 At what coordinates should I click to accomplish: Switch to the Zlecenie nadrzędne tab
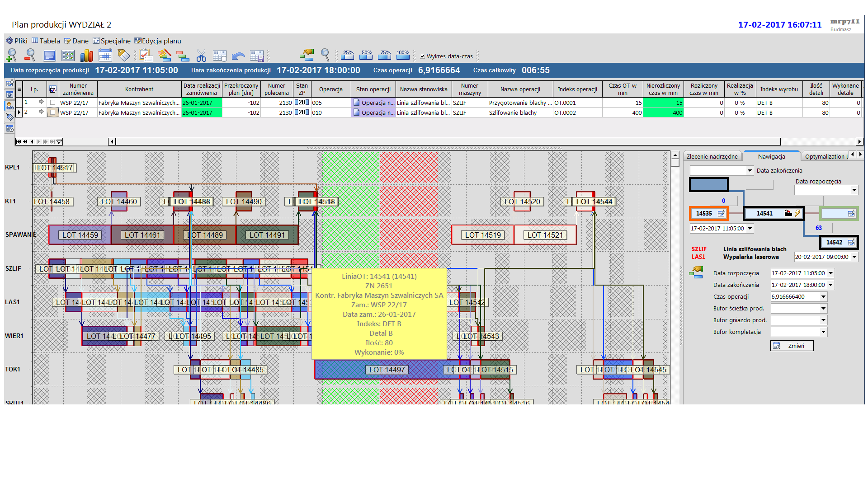pos(712,156)
